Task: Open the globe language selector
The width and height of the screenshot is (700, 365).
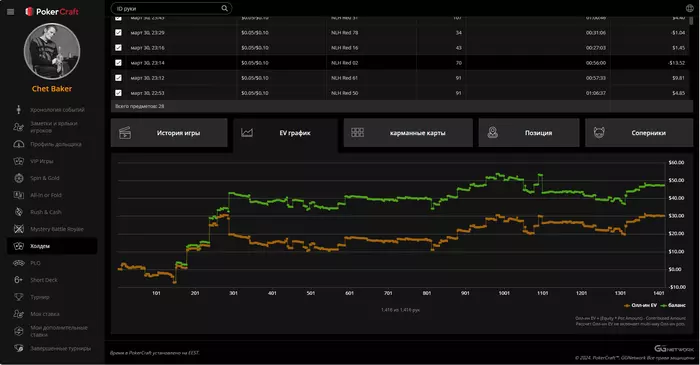Action: [689, 8]
